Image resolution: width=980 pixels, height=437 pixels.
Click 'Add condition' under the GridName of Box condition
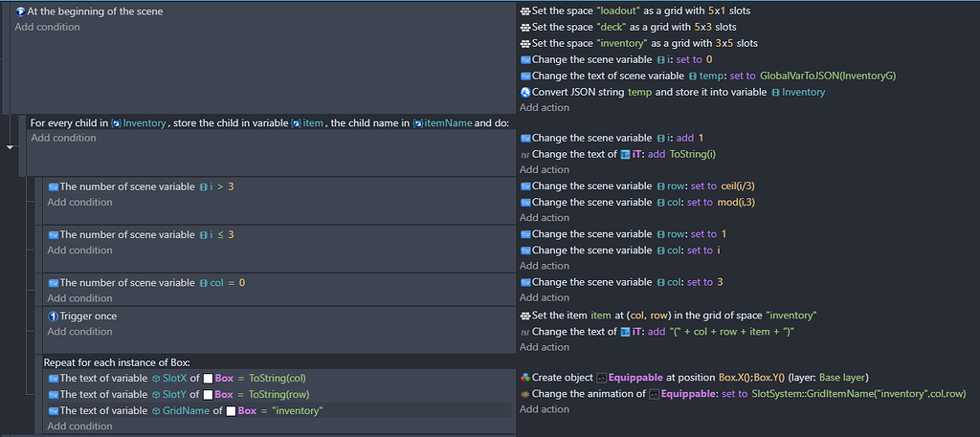pos(80,426)
